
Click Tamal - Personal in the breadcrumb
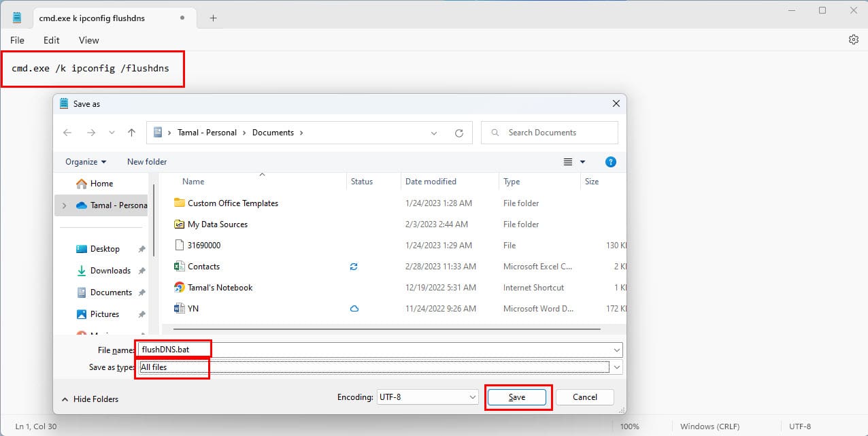click(x=207, y=133)
